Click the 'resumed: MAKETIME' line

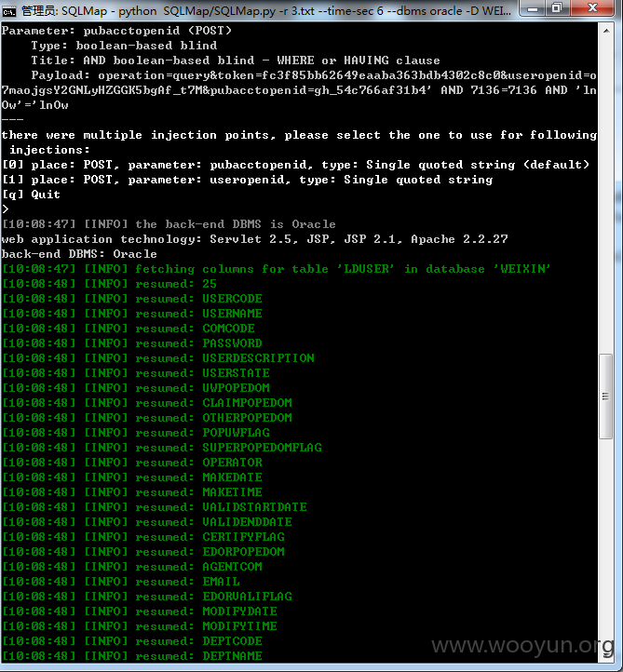[x=132, y=492]
